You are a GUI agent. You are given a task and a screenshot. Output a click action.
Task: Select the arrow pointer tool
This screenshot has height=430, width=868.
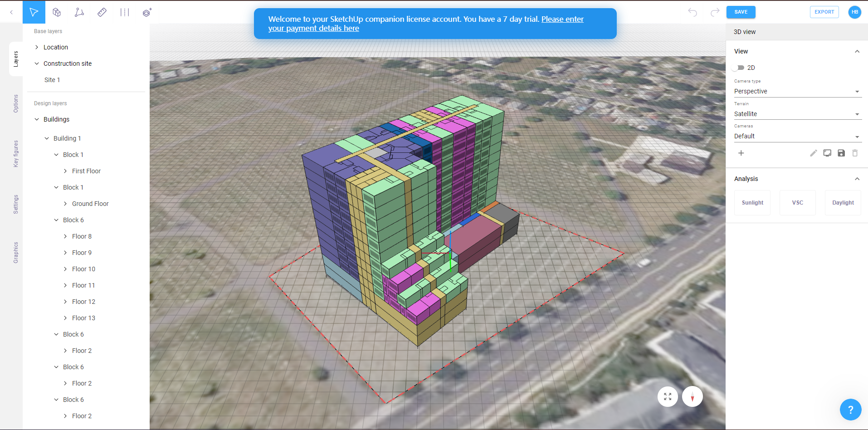click(x=34, y=12)
